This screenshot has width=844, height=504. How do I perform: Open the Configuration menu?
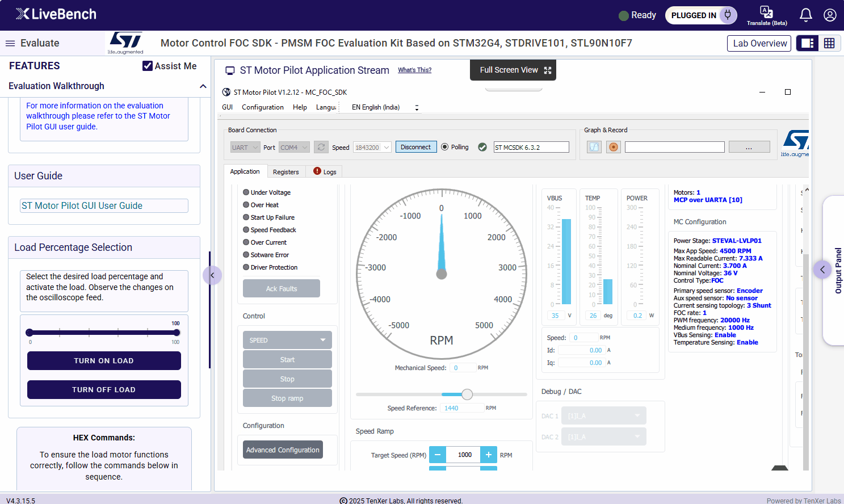pyautogui.click(x=263, y=107)
